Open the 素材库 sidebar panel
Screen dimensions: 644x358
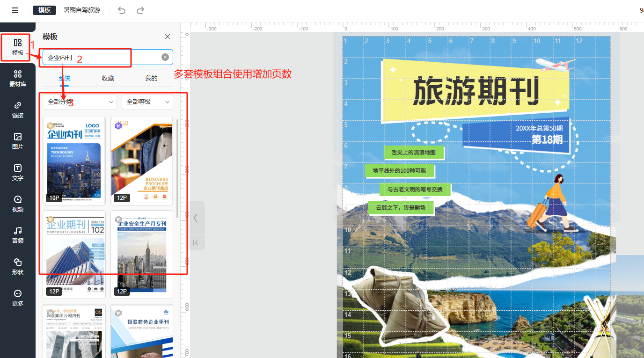tap(18, 78)
